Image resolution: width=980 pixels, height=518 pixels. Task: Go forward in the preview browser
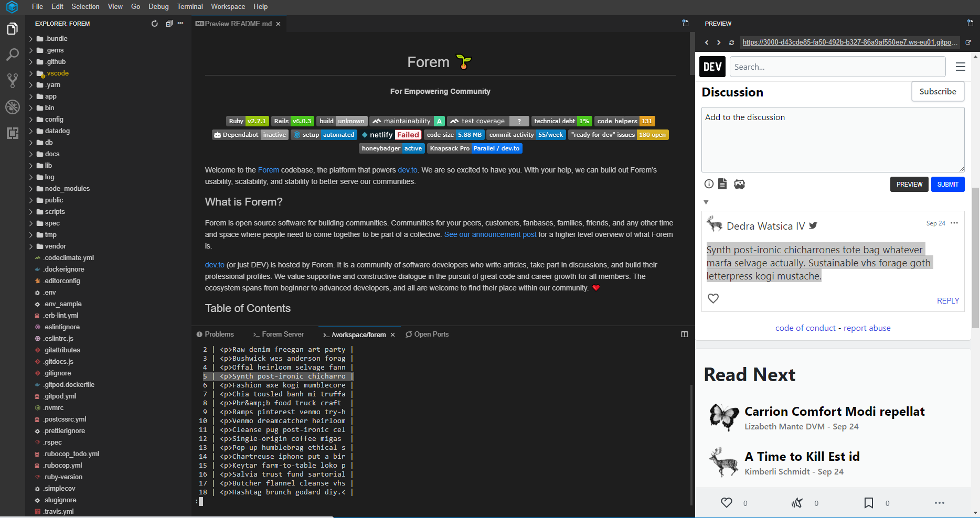719,42
